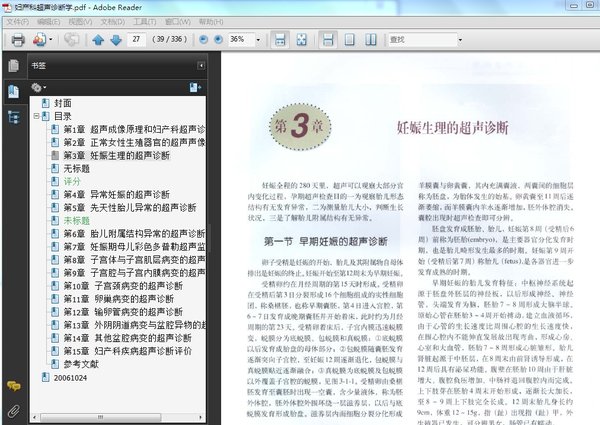Click the bookmarks horizontal scrollbar thumb

tap(100, 417)
